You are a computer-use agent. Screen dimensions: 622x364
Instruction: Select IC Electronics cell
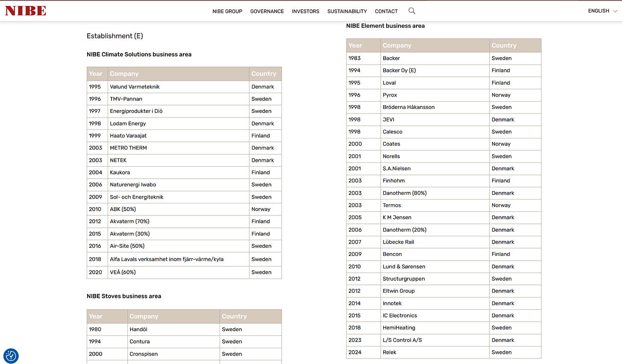435,316
